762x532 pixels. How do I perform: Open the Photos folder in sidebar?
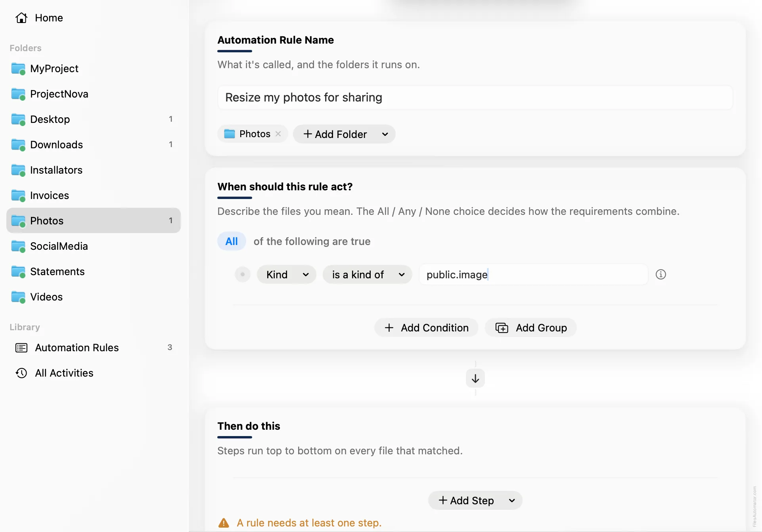click(94, 221)
